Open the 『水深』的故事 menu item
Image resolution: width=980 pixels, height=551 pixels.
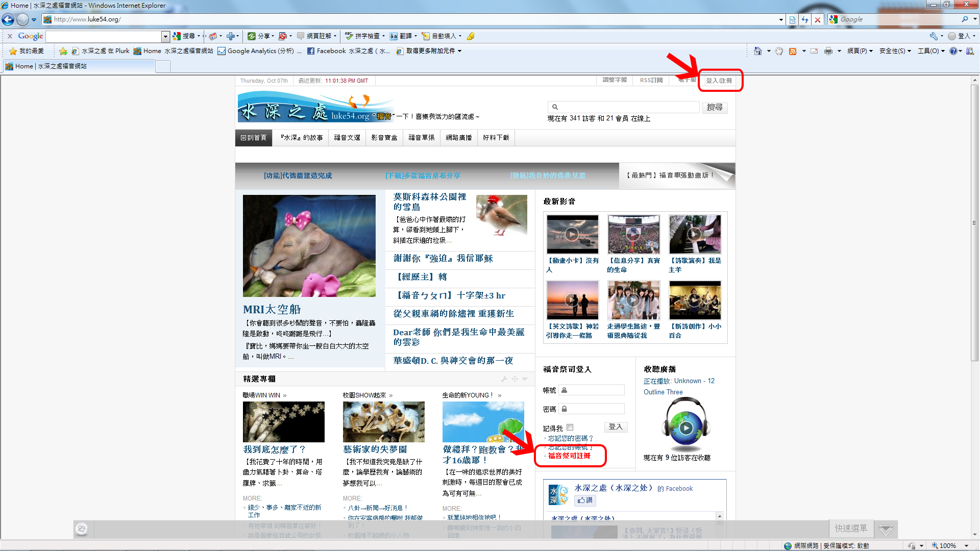click(x=301, y=138)
